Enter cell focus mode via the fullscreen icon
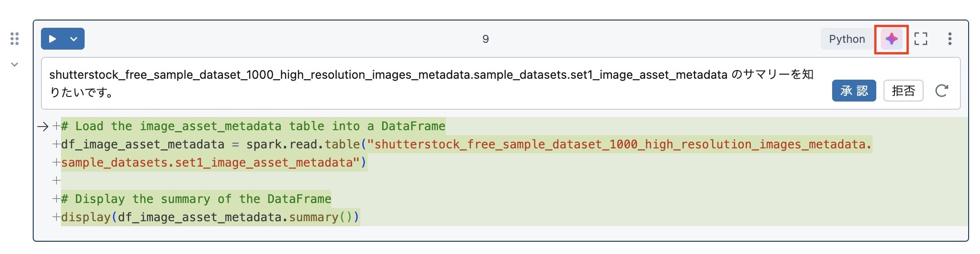 tap(921, 39)
